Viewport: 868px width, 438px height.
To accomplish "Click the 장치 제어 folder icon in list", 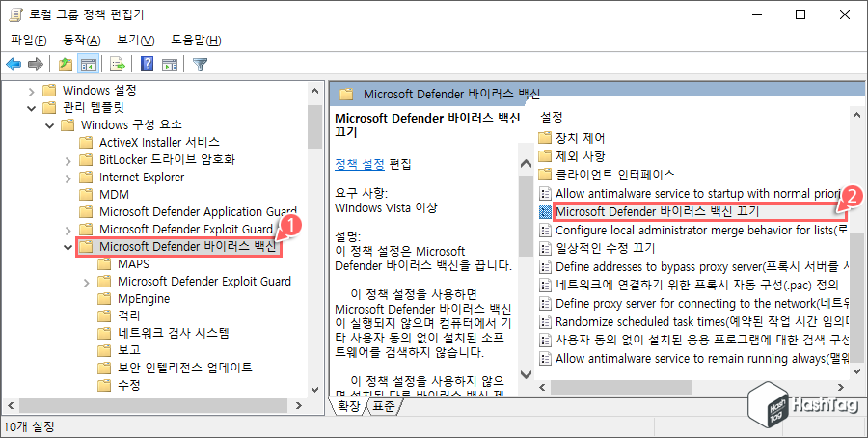I will pyautogui.click(x=545, y=137).
